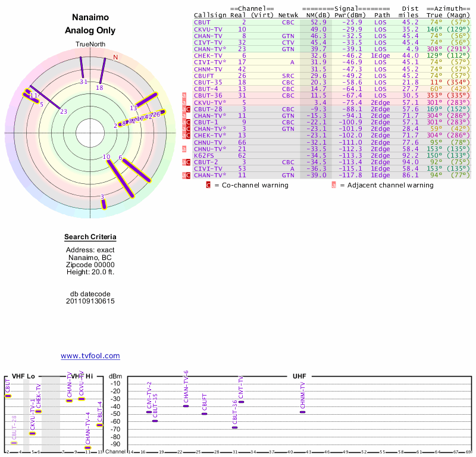Click the db datecode 201109130615 value
This screenshot has width=476, height=457.
click(x=90, y=301)
